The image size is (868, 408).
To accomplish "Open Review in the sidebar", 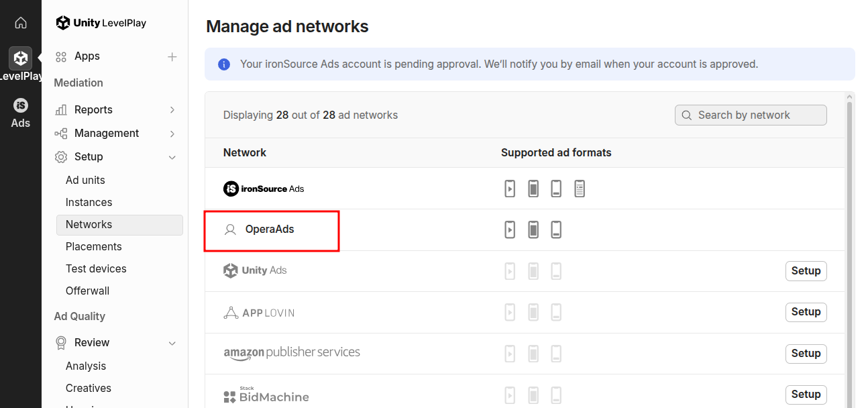I will [x=92, y=342].
